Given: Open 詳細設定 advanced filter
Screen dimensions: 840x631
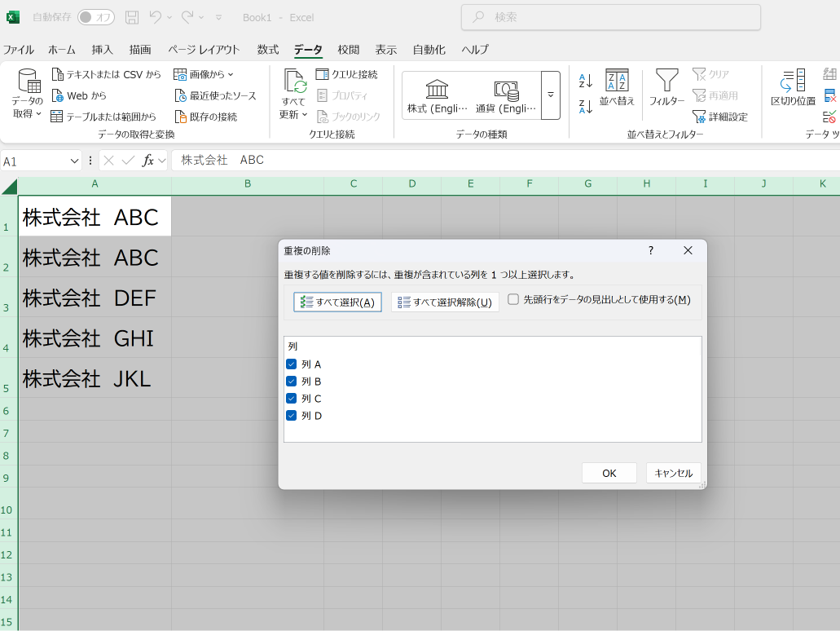Looking at the screenshot, I should (720, 117).
